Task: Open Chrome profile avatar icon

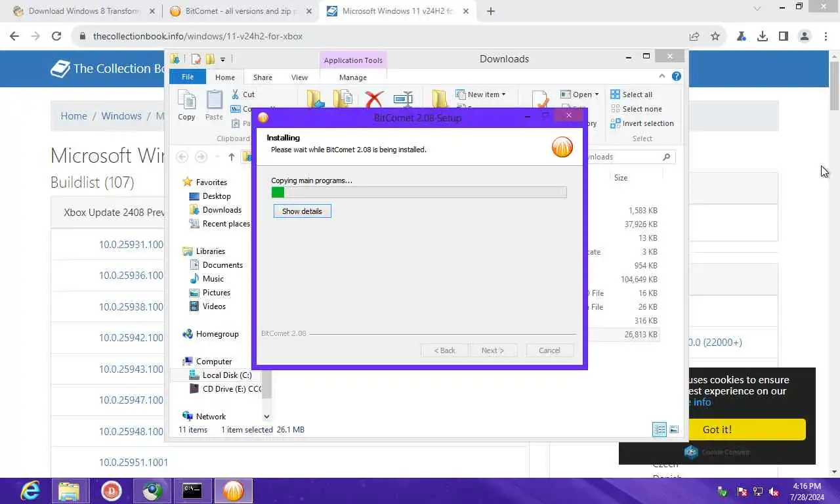Action: [x=805, y=37]
